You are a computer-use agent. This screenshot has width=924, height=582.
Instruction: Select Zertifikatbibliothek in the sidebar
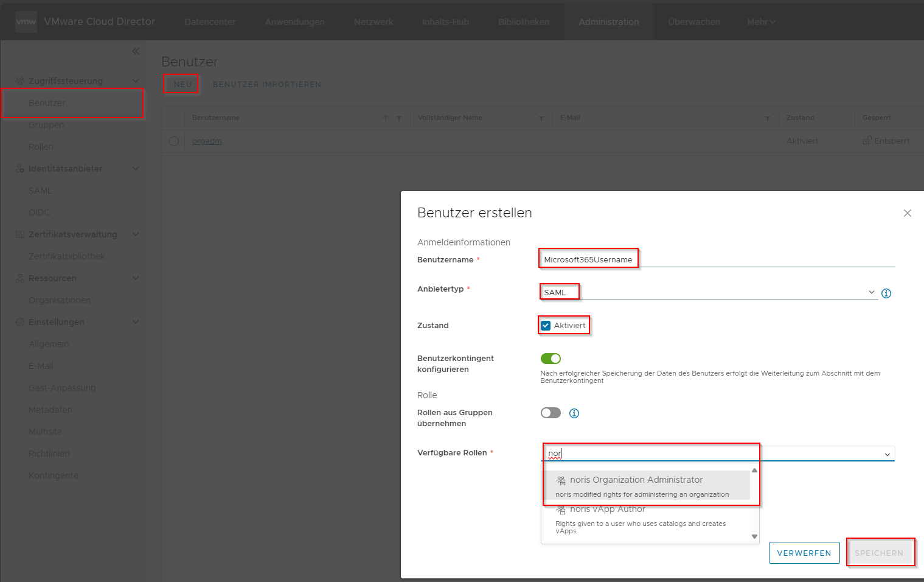67,256
